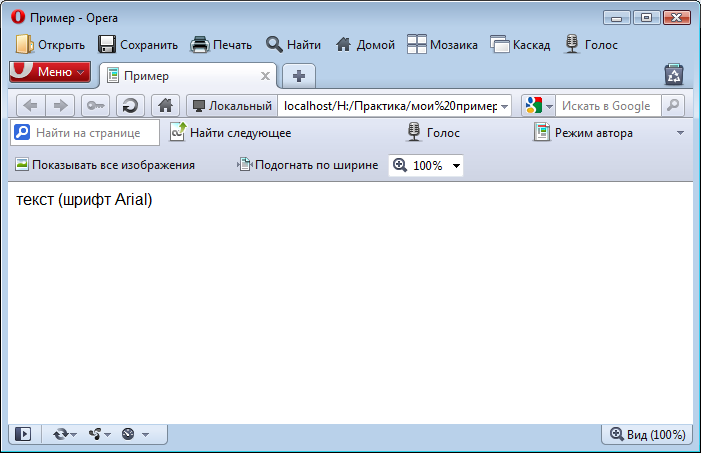This screenshot has height=453, width=701.
Task: Go forward with the right arrow
Action: click(60, 106)
